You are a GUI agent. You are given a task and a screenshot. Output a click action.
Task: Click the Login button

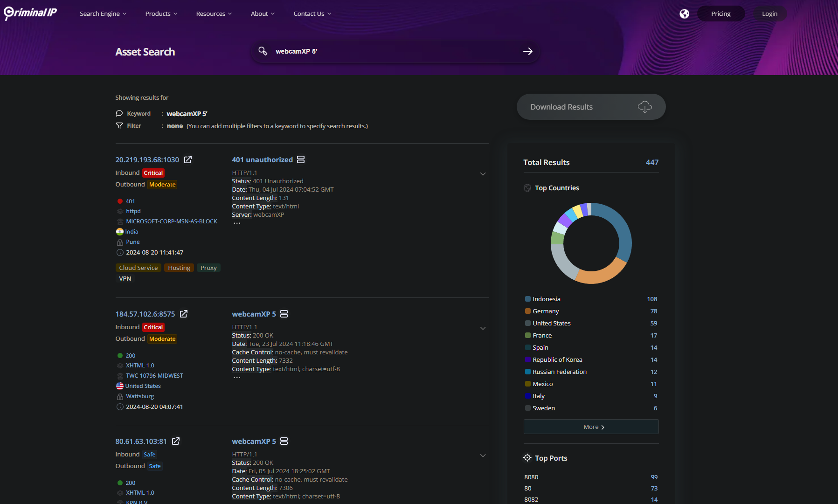pyautogui.click(x=769, y=14)
